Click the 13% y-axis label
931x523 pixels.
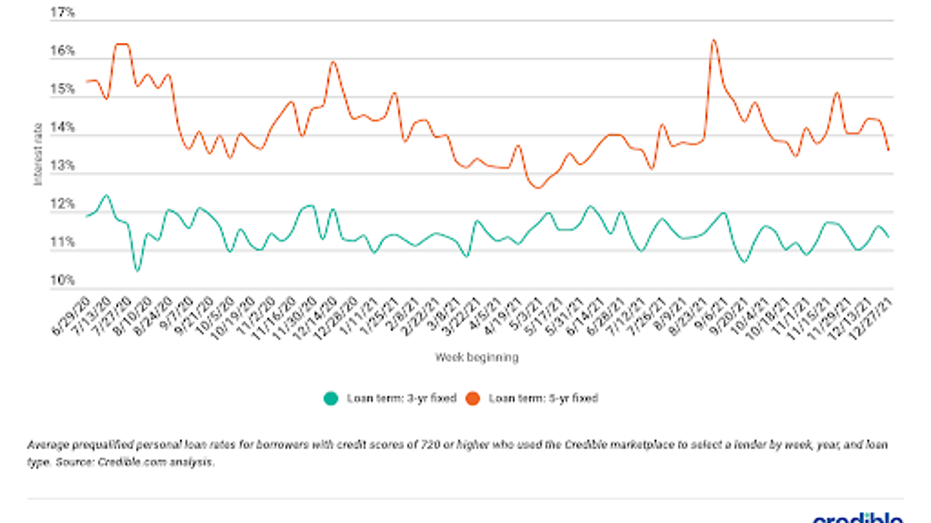click(x=62, y=166)
